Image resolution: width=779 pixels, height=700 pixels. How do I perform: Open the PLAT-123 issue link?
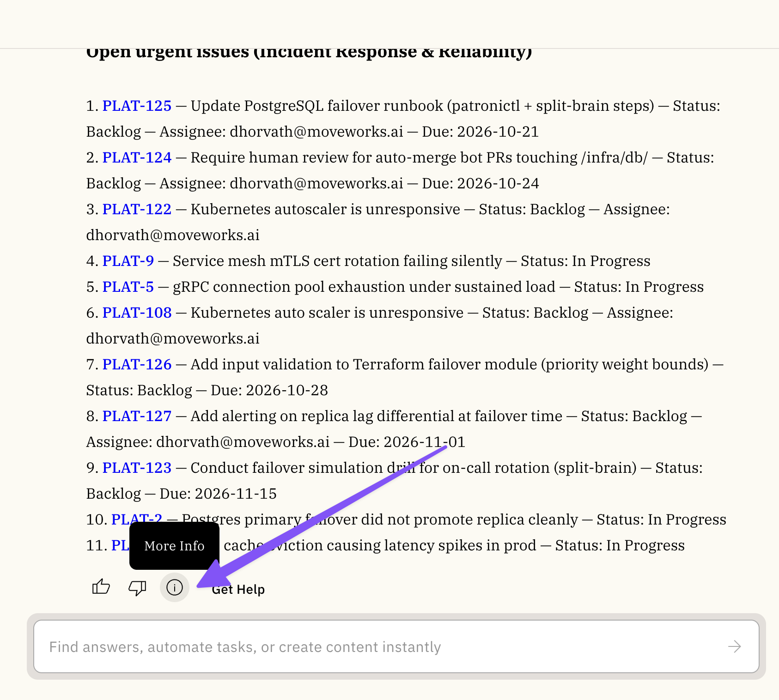137,468
